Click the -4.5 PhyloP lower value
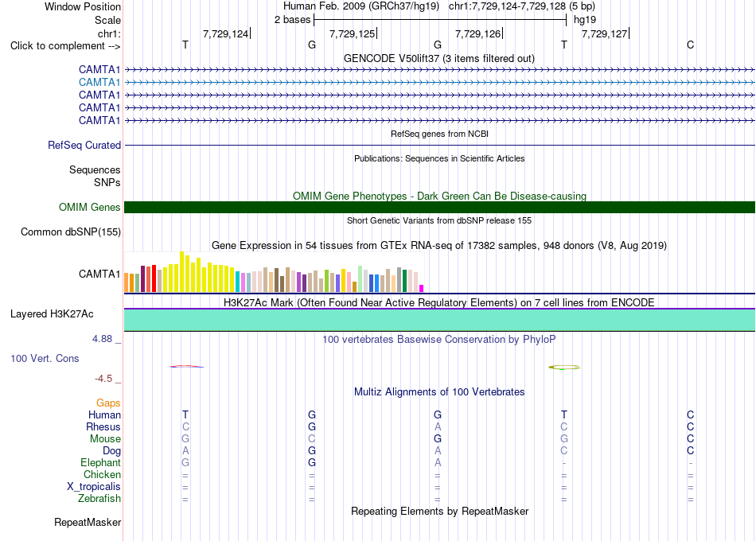 (103, 379)
